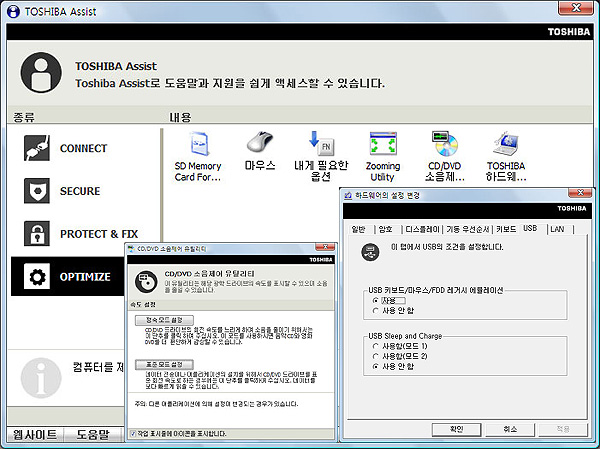Close the 하드웨어의 설정 변경 dialog
Viewport: 600px width, 449px height.
point(580,193)
